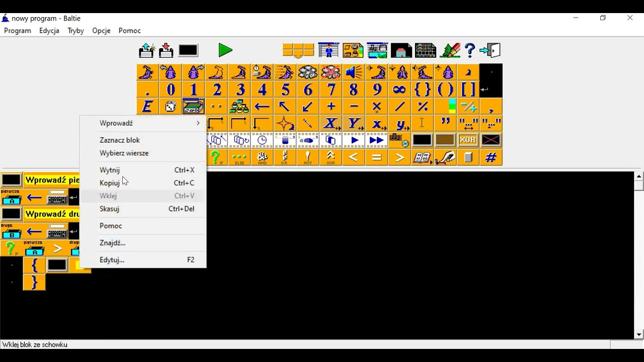The height and width of the screenshot is (362, 644).
Task: Click the save-program icon with red down arrow
Action: click(x=166, y=50)
